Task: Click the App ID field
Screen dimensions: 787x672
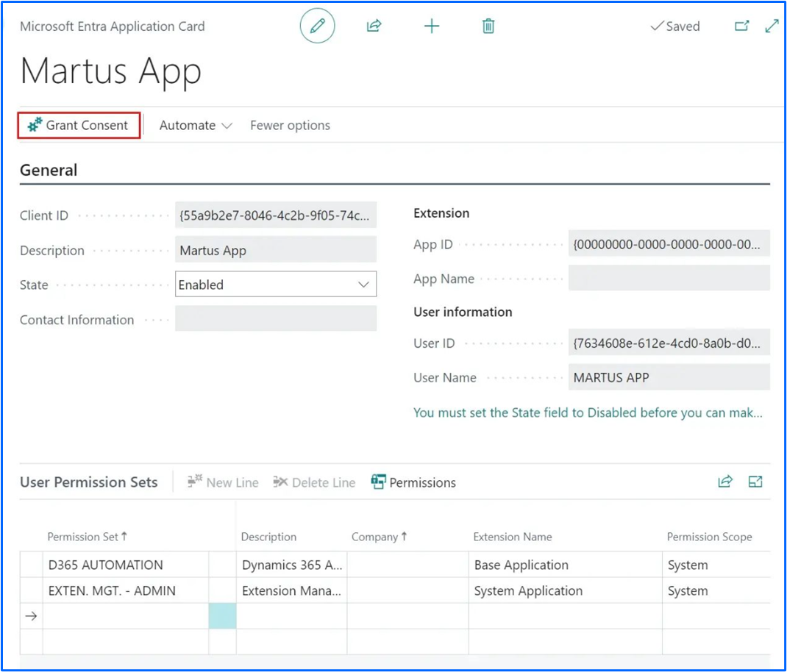Action: (669, 244)
